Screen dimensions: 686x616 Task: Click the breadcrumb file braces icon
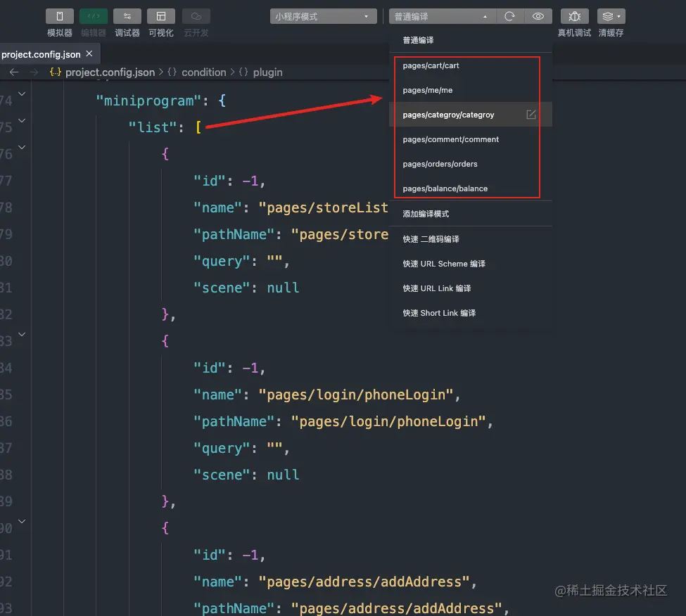click(x=55, y=72)
